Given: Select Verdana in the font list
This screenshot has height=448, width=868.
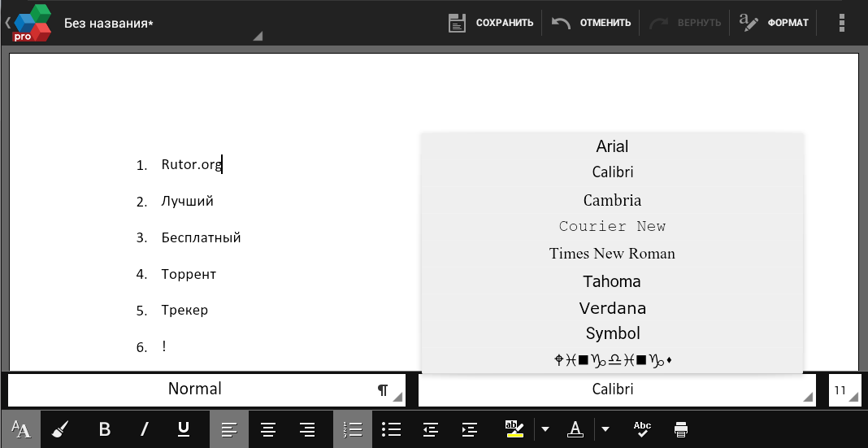Looking at the screenshot, I should pyautogui.click(x=612, y=308).
